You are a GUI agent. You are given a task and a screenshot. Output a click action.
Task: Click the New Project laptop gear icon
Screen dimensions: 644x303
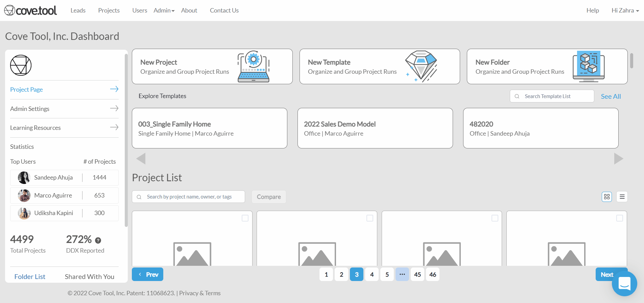(x=254, y=66)
